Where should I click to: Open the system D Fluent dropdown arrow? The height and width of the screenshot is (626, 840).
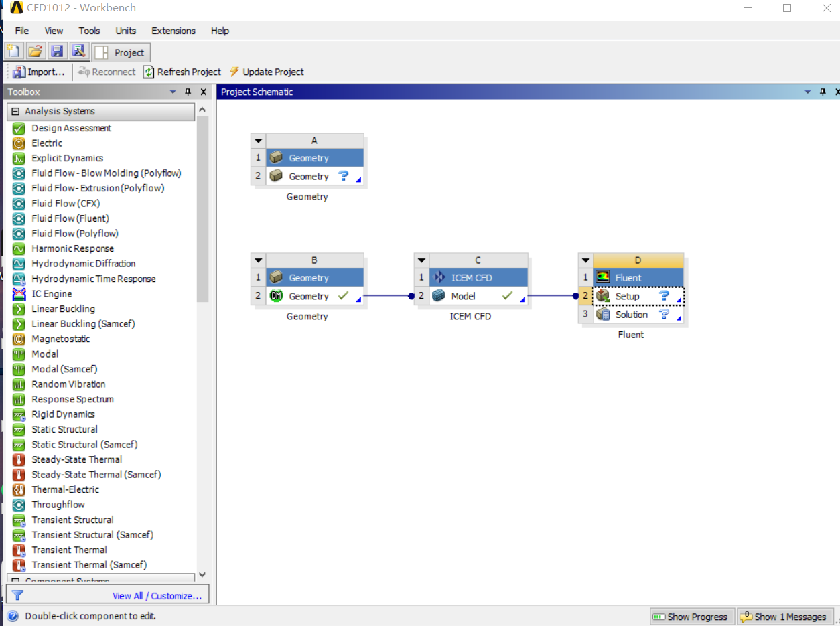(x=585, y=260)
